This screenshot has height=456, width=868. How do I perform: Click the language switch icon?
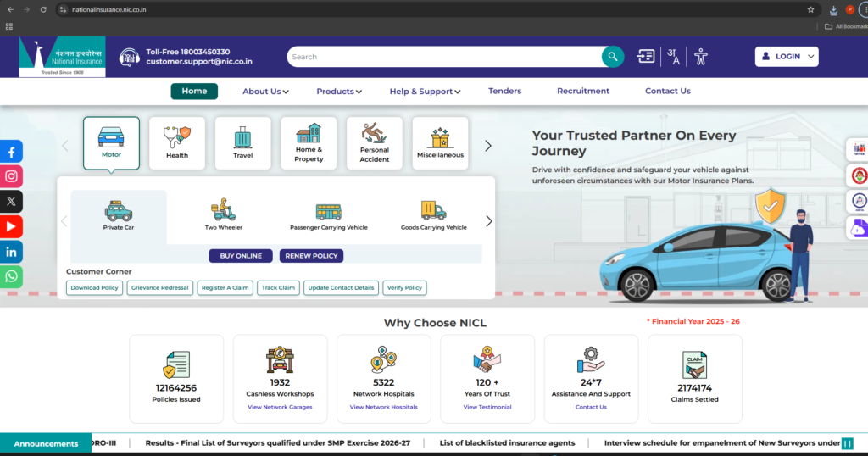(673, 57)
